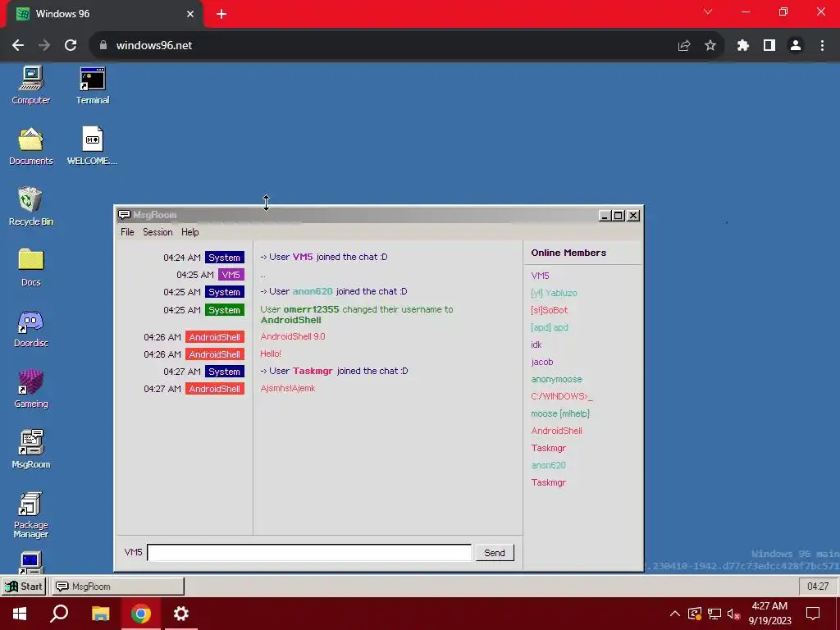Launch the Gameing shortcut icon

point(30,389)
